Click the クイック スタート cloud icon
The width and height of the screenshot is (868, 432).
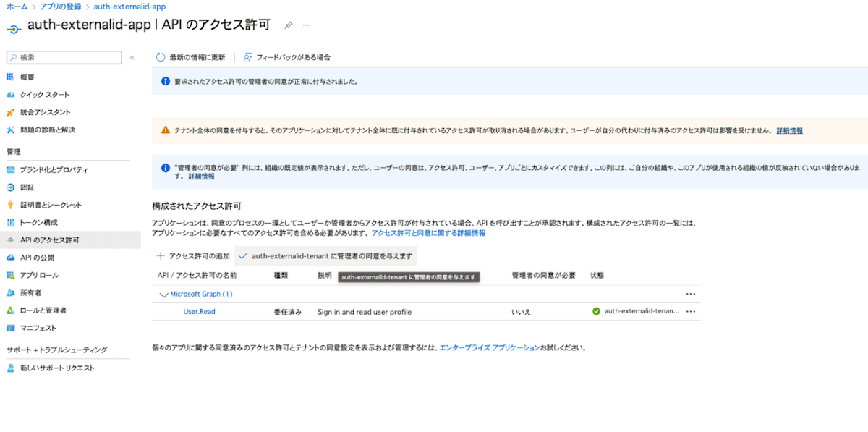tap(10, 95)
